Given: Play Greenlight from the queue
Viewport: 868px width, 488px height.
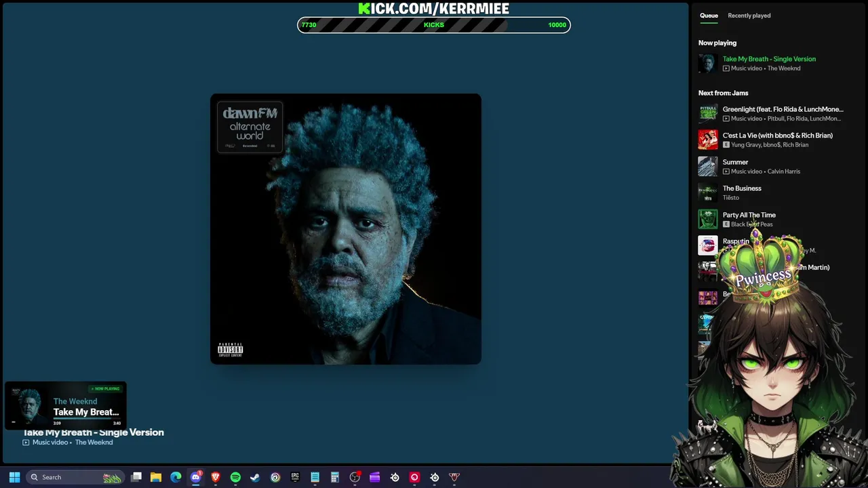Looking at the screenshot, I should [x=783, y=109].
